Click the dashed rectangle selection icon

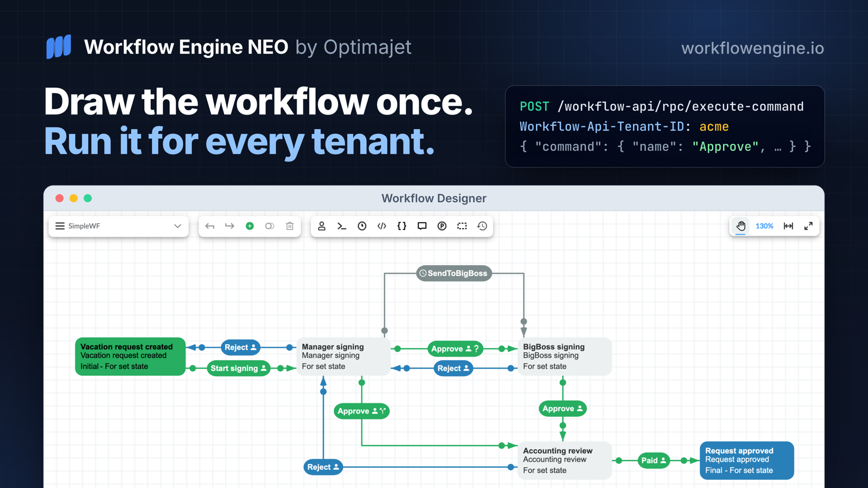click(x=462, y=226)
